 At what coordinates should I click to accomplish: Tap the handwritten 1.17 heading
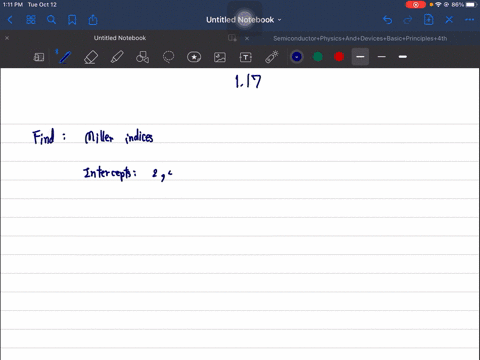[248, 82]
